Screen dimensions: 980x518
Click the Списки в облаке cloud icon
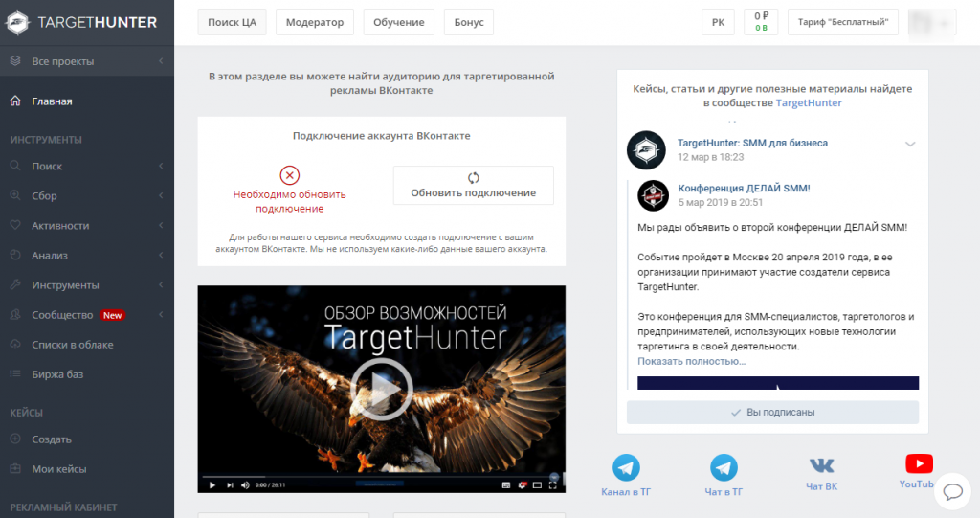click(x=15, y=344)
